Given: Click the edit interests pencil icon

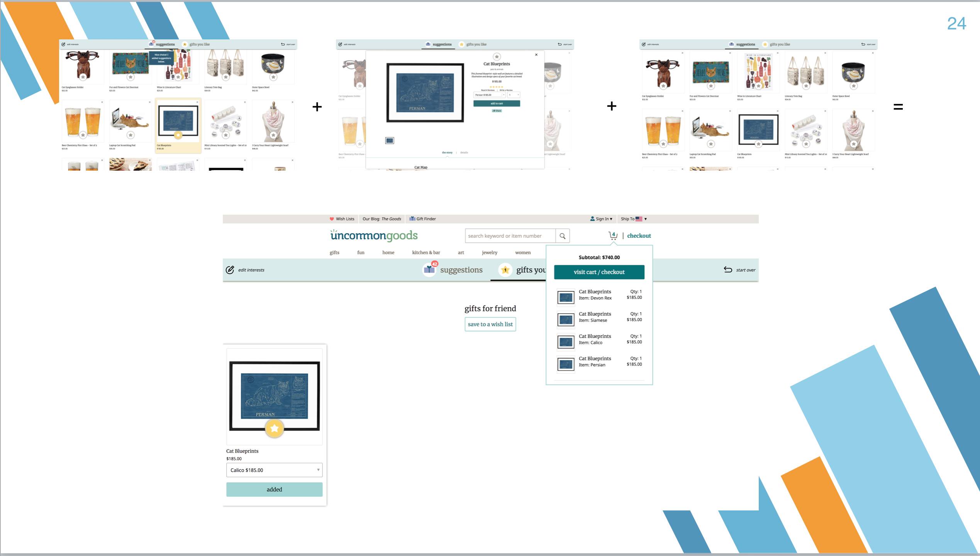Looking at the screenshot, I should pyautogui.click(x=230, y=270).
